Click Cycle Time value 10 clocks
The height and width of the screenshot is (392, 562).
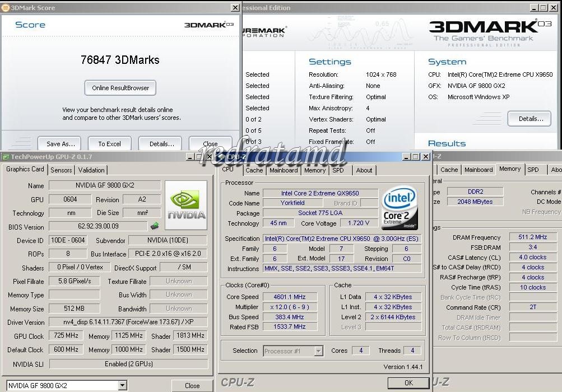tap(533, 287)
